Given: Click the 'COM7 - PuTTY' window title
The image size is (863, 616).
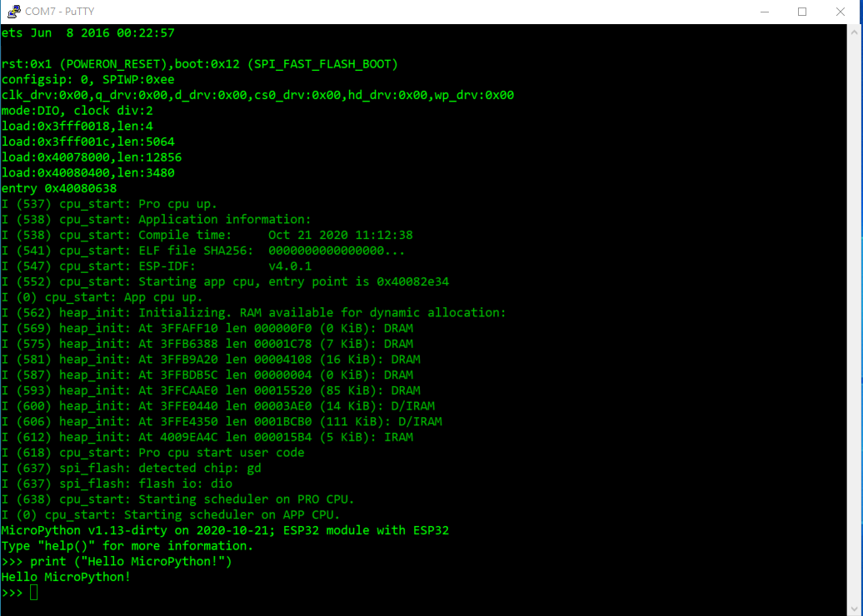Looking at the screenshot, I should point(59,12).
